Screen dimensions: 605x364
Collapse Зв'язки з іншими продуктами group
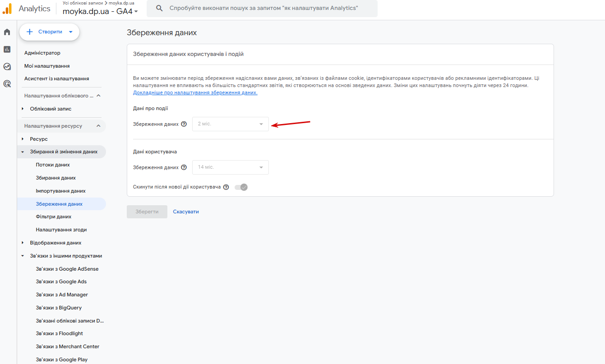point(23,256)
